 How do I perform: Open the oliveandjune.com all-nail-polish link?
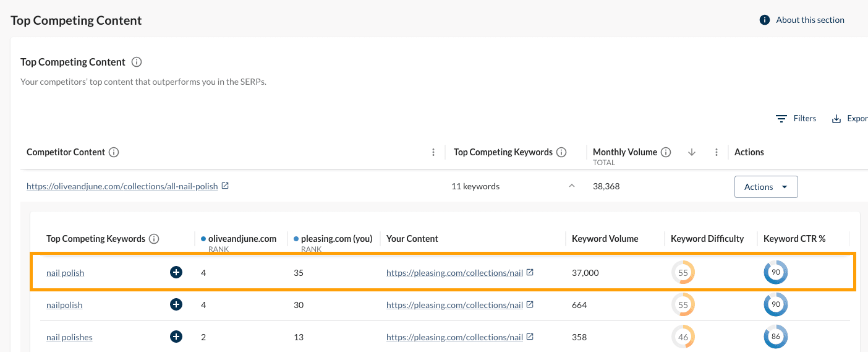click(x=122, y=186)
